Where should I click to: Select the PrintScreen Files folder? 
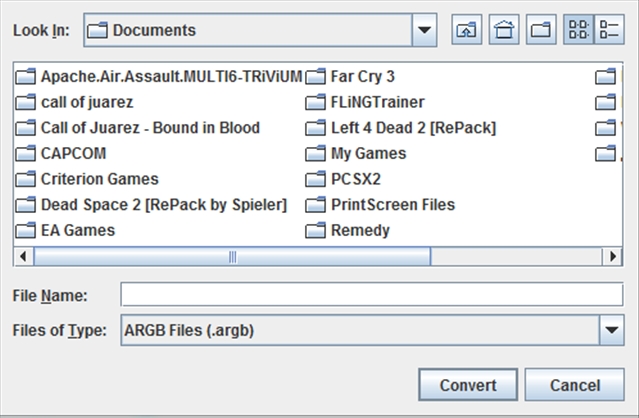coord(392,205)
